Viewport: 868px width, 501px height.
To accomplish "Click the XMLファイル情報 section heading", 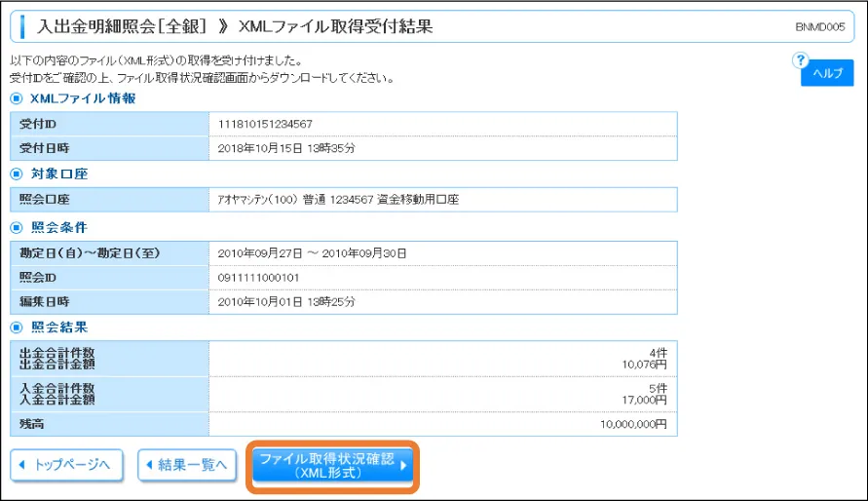I will [x=83, y=98].
